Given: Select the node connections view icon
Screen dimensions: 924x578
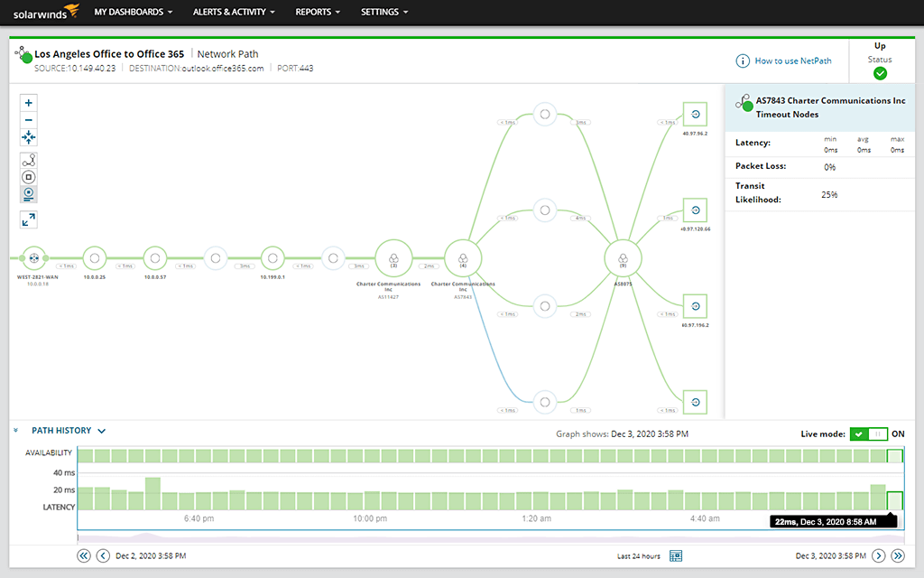Looking at the screenshot, I should pos(28,160).
